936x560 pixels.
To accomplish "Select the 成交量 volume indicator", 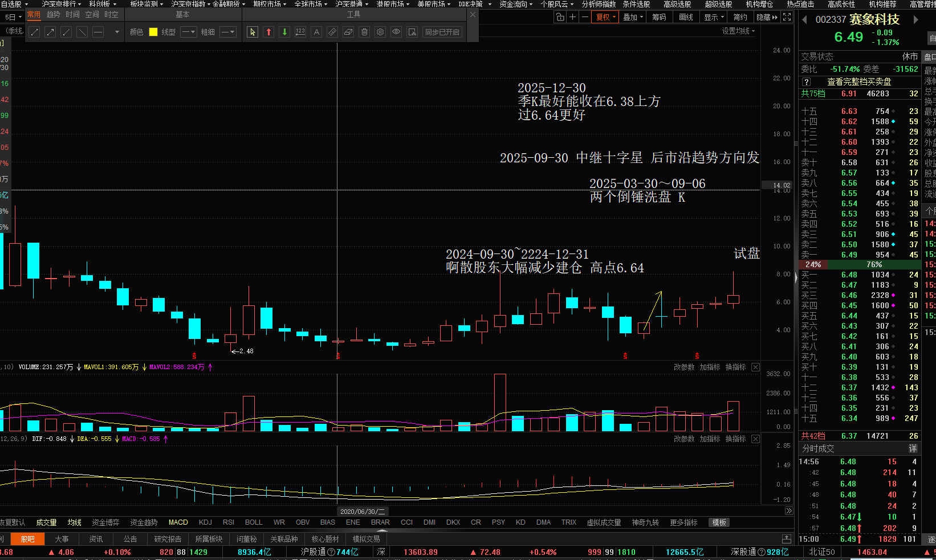I will click(x=47, y=522).
